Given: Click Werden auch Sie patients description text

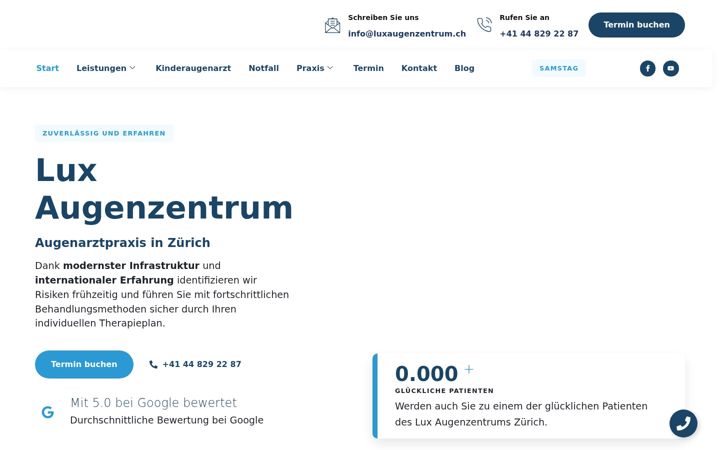Looking at the screenshot, I should 521,414.
